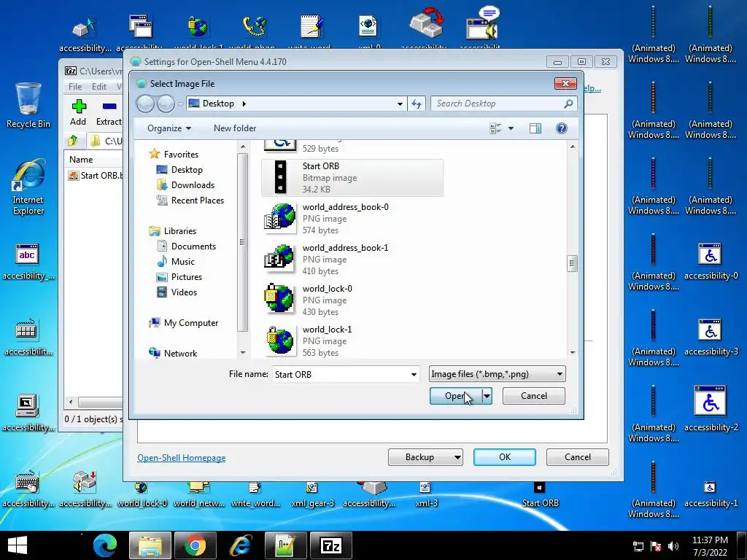Open the Organize dropdown menu
This screenshot has height=560, width=747.
point(169,128)
